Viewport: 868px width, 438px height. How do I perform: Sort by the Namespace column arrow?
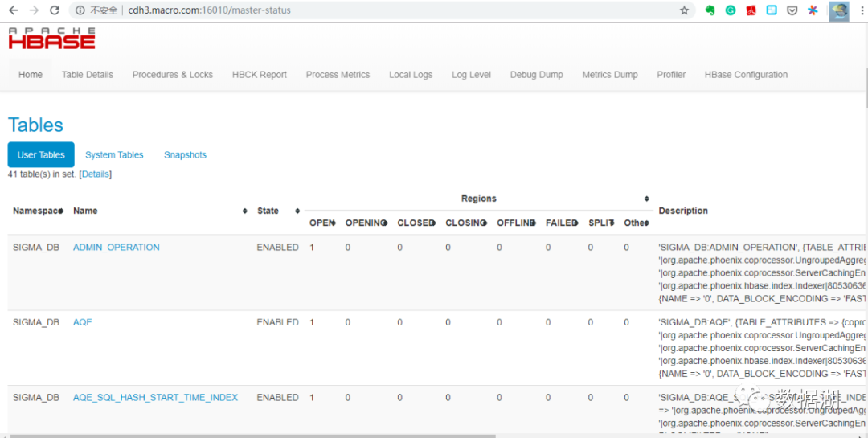(61, 211)
